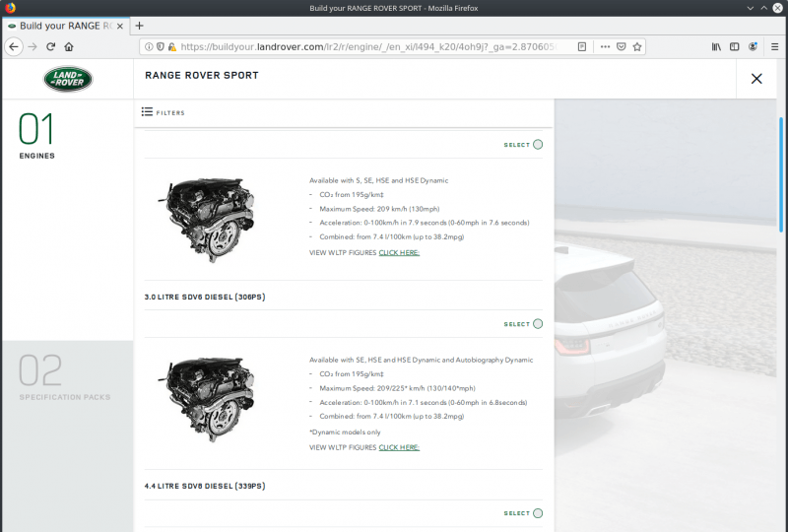Click the FILTERS label
The height and width of the screenshot is (532, 788).
click(x=170, y=113)
